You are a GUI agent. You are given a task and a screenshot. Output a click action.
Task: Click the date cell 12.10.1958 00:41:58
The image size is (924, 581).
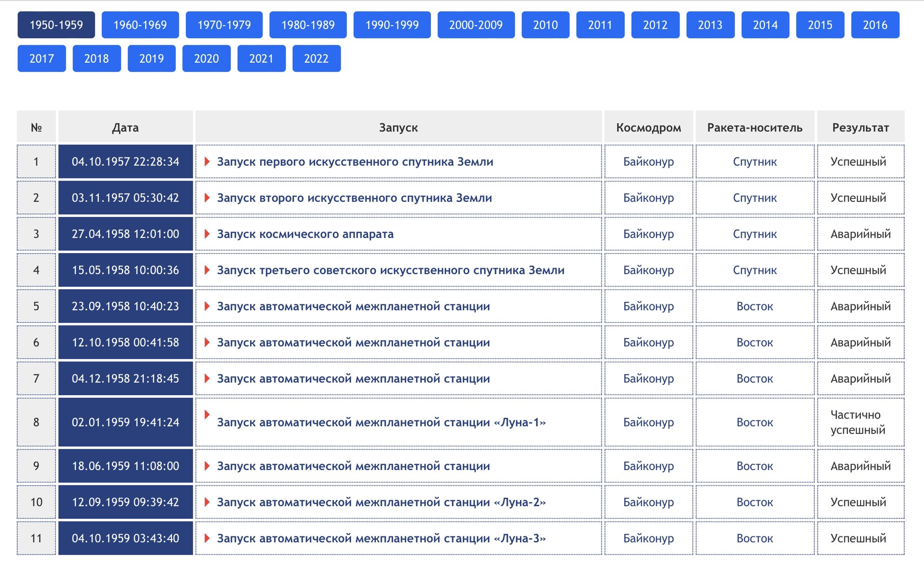tap(125, 342)
